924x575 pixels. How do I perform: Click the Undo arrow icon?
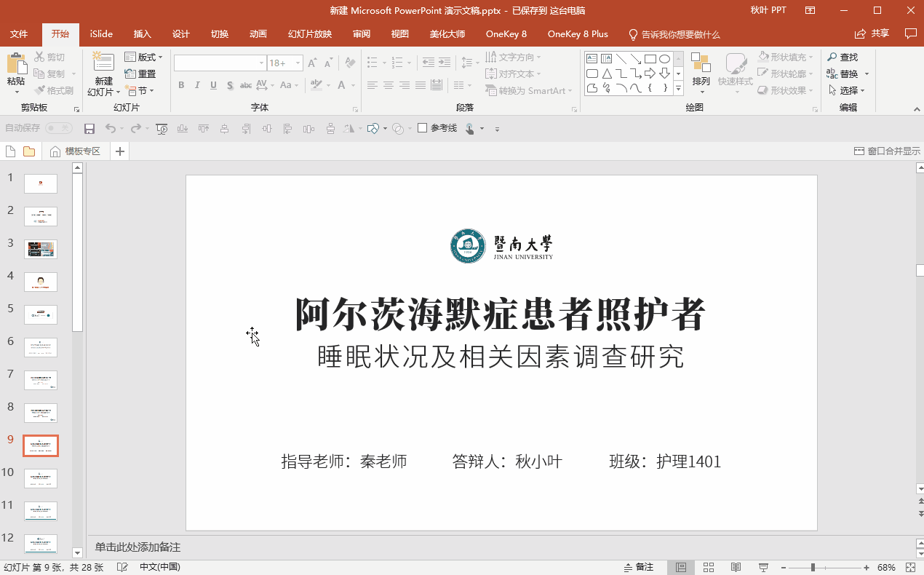[110, 128]
